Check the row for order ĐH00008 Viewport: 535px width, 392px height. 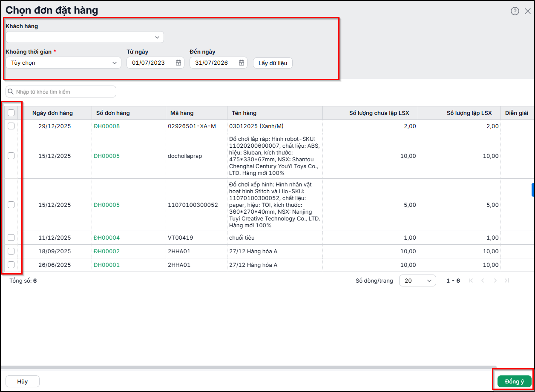pyautogui.click(x=11, y=126)
